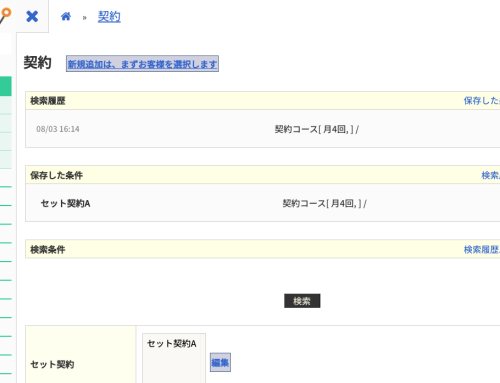
Task: Click the 保存した link in 検索履歴 header
Action: click(x=482, y=101)
